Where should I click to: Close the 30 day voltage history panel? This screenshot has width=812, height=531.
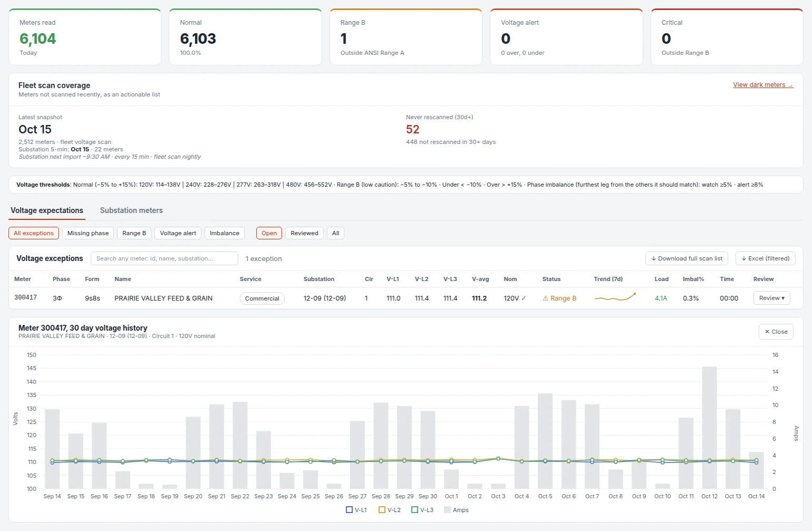776,332
